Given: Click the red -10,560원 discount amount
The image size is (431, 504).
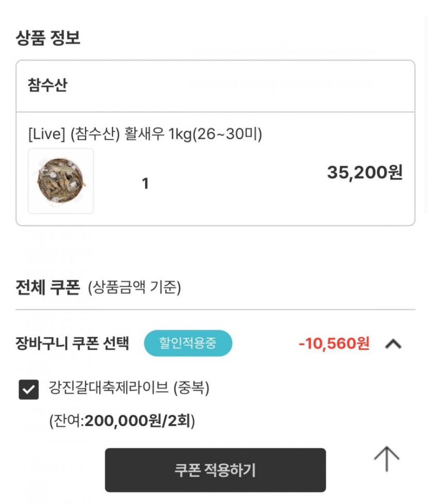Looking at the screenshot, I should point(334,344).
